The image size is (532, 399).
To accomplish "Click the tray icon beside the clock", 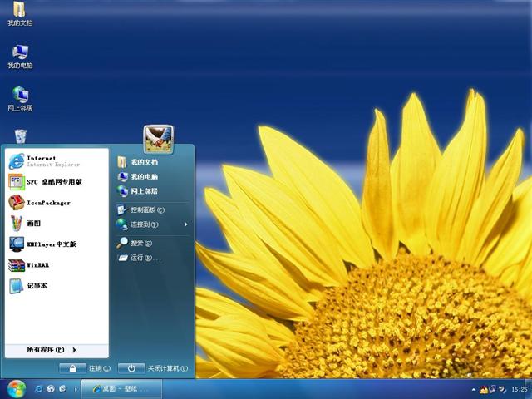I will [x=502, y=390].
